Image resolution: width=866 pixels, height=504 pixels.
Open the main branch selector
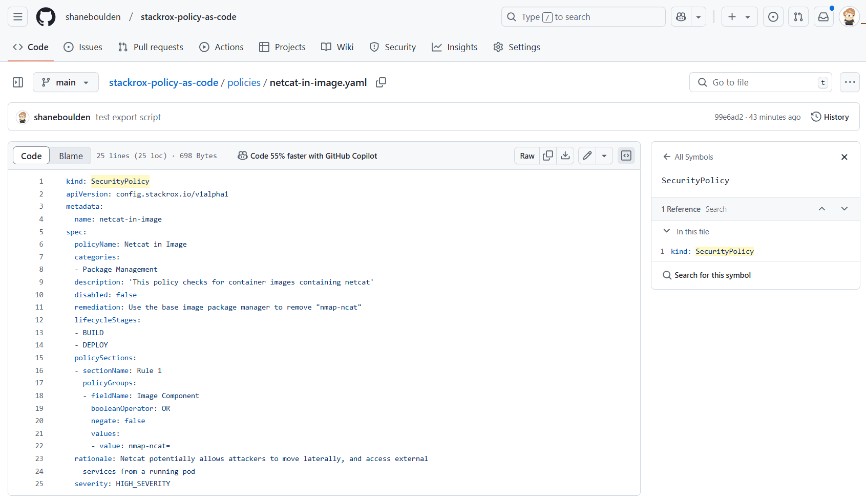[x=66, y=82]
